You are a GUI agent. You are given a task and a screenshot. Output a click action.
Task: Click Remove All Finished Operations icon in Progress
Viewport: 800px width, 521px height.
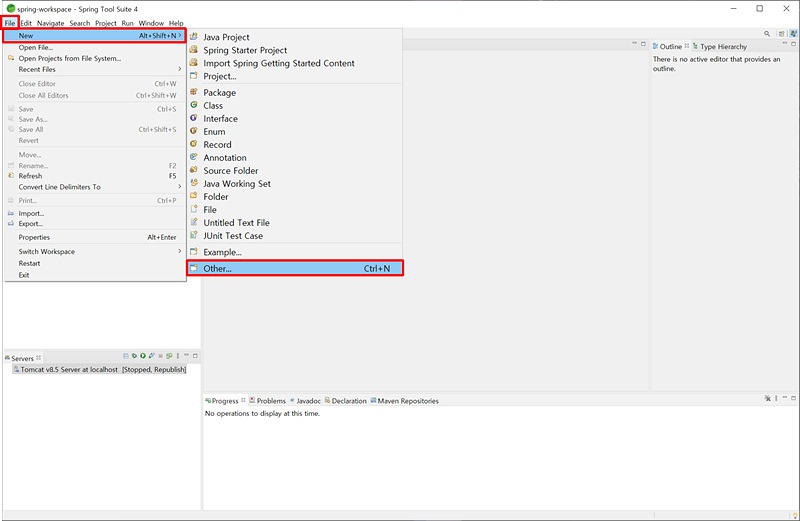[x=767, y=398]
